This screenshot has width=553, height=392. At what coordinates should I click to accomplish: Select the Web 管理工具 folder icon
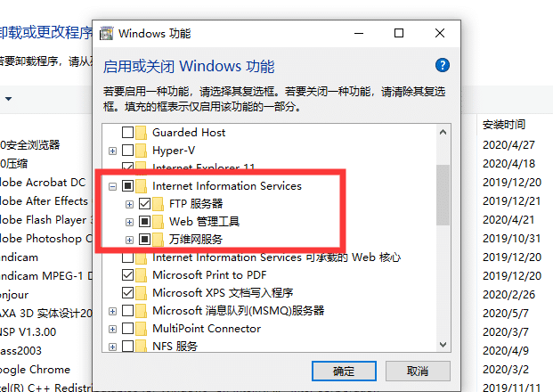158,222
